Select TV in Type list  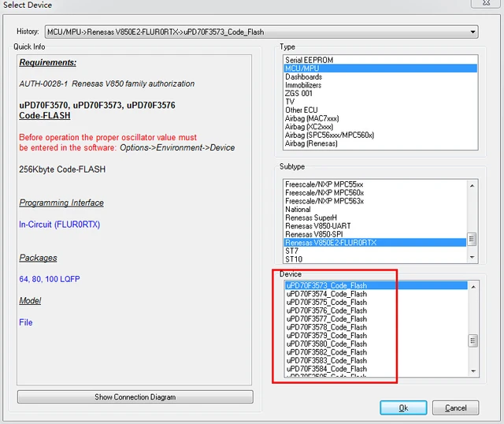[380, 102]
